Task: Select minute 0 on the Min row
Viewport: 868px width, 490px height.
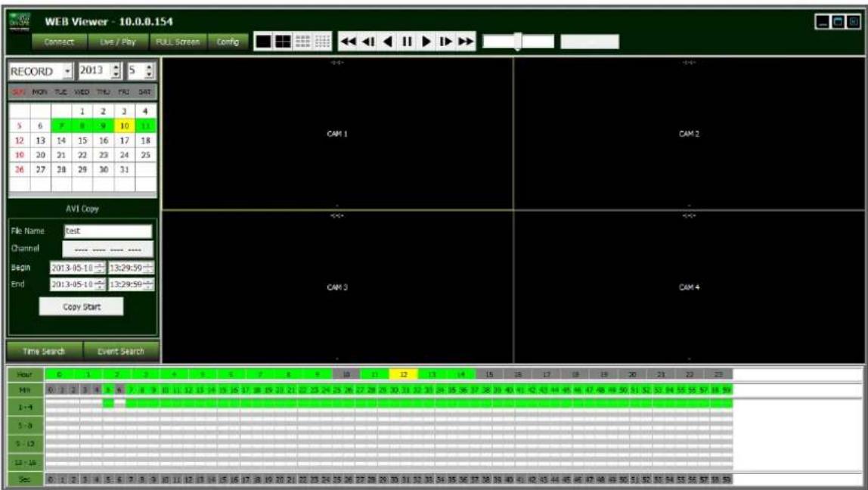Action: coord(51,390)
